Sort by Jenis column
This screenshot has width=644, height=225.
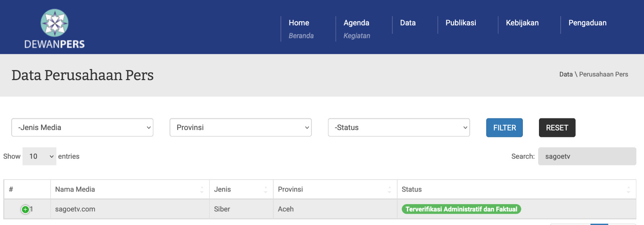click(x=241, y=190)
